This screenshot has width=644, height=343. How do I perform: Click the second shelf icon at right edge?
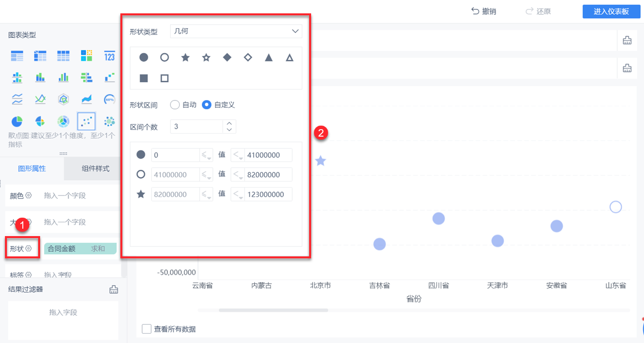click(x=627, y=68)
